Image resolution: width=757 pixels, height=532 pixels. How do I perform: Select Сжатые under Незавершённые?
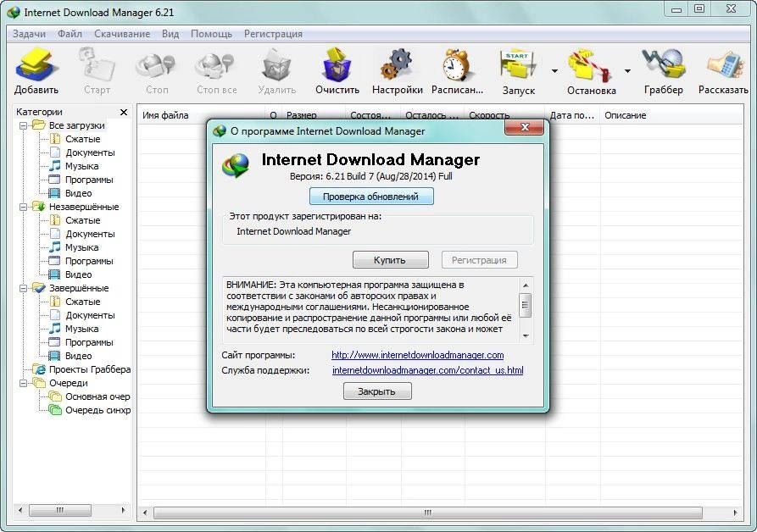click(82, 220)
